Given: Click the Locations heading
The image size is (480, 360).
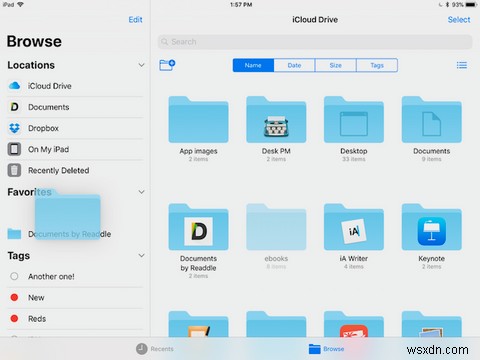Looking at the screenshot, I should [31, 65].
